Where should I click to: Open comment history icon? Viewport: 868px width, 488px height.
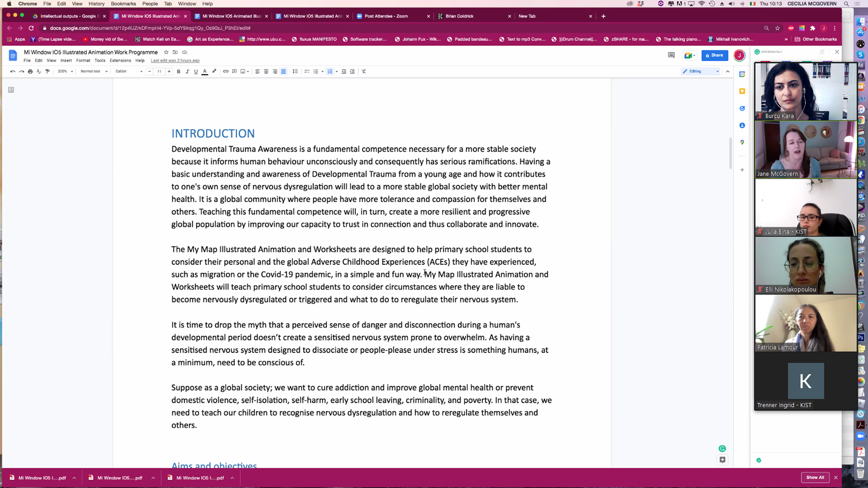tap(671, 55)
